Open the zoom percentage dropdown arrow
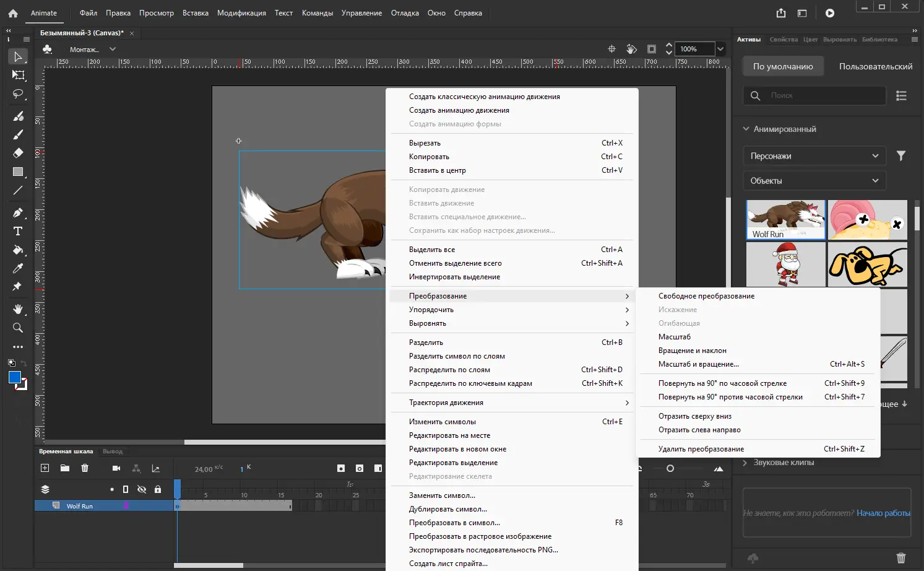This screenshot has height=571, width=924. point(720,49)
